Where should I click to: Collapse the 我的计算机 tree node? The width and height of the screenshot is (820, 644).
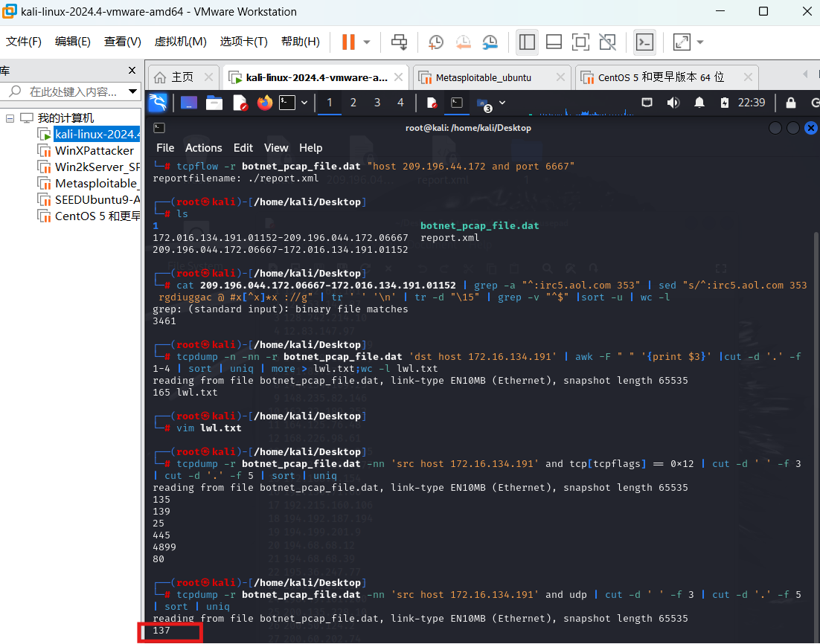click(x=10, y=119)
